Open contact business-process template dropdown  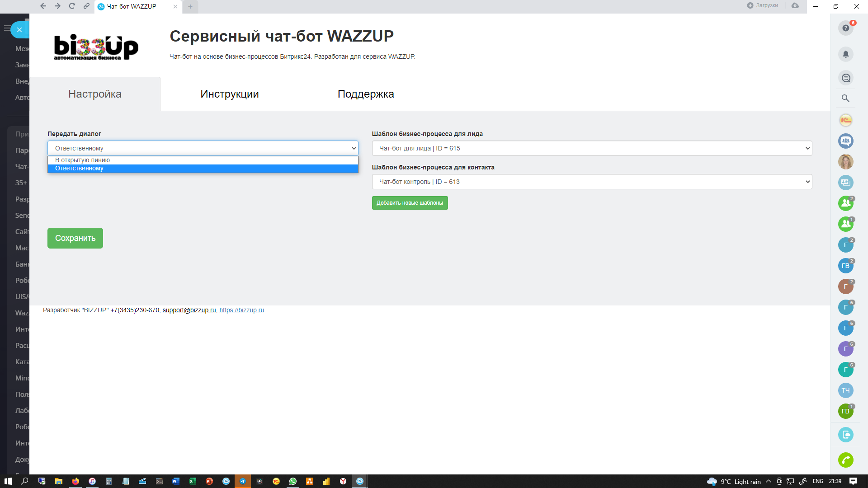pyautogui.click(x=591, y=182)
